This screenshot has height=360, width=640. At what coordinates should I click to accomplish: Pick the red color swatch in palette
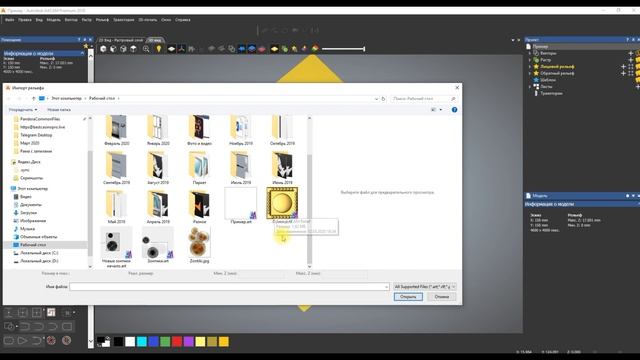click(177, 342)
